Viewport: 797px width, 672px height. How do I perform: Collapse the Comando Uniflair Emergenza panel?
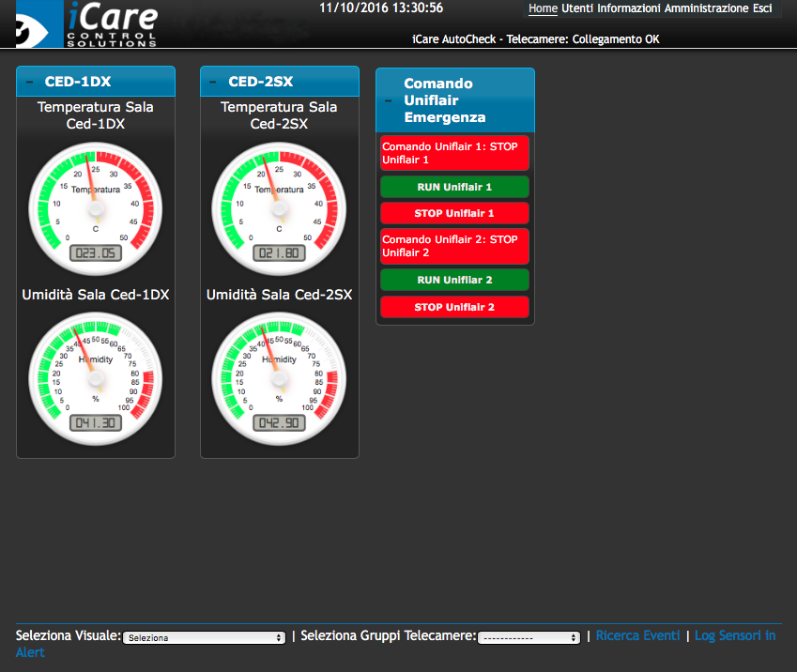(389, 100)
